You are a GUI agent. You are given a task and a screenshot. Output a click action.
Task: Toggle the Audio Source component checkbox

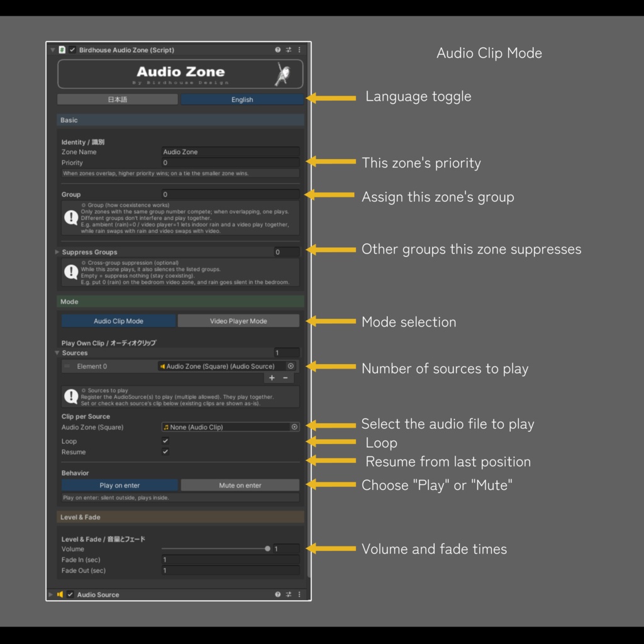tap(70, 594)
